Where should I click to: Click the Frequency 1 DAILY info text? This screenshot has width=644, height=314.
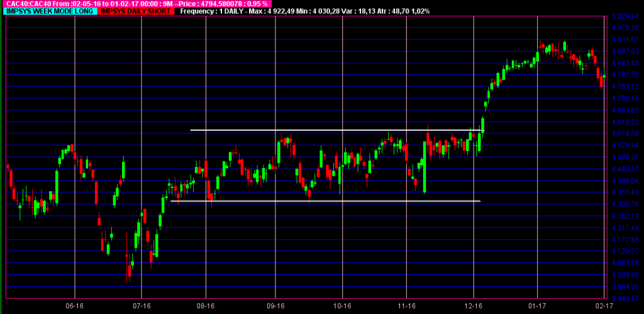305,11
